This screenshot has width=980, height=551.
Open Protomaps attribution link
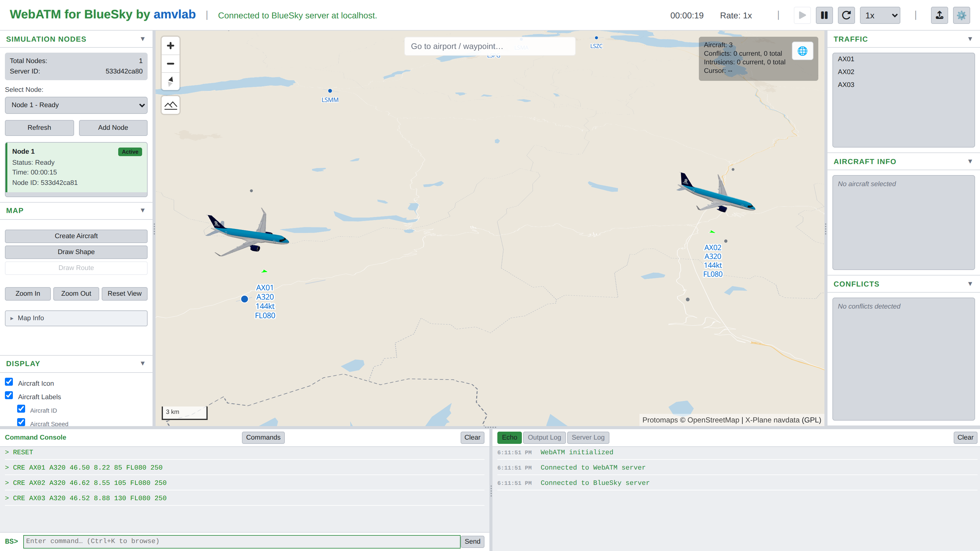point(660,420)
